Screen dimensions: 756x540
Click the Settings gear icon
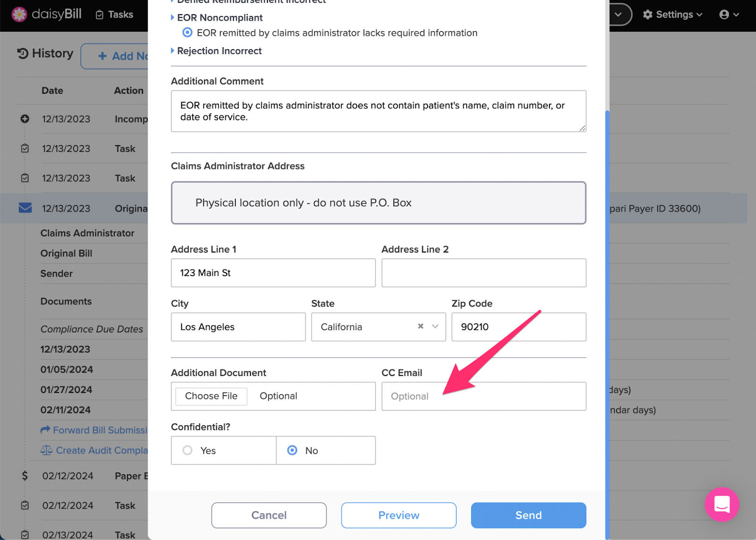(x=647, y=15)
